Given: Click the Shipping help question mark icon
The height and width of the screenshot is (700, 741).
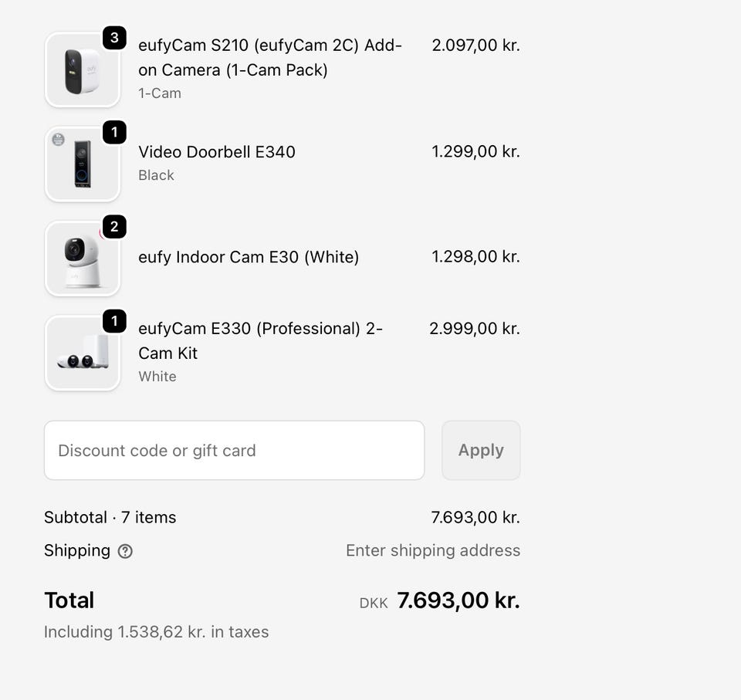Looking at the screenshot, I should point(125,551).
